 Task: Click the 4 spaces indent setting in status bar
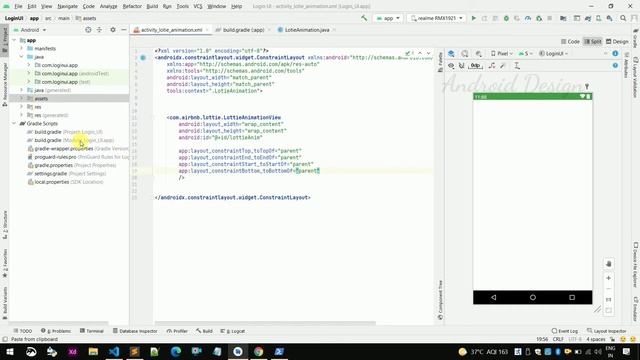pyautogui.click(x=596, y=339)
